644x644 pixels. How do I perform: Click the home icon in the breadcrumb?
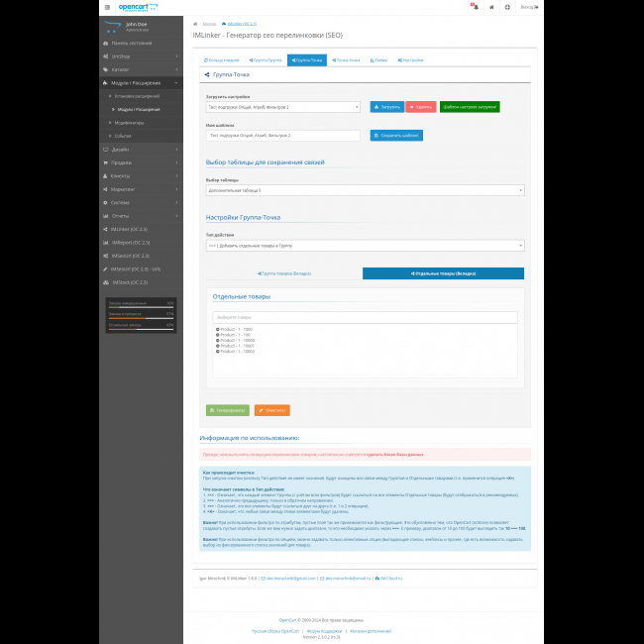point(195,22)
